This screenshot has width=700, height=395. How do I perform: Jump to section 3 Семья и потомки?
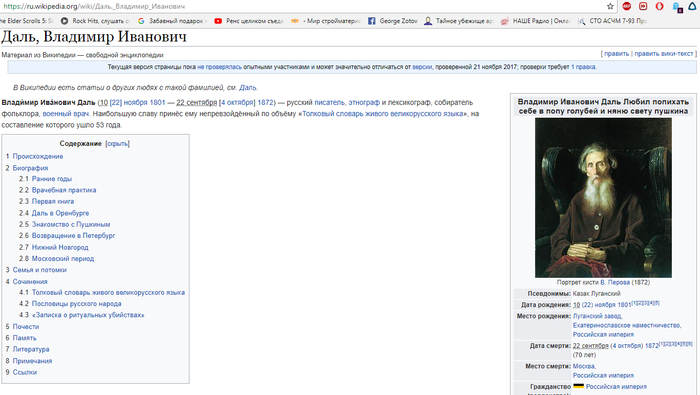[x=39, y=270]
